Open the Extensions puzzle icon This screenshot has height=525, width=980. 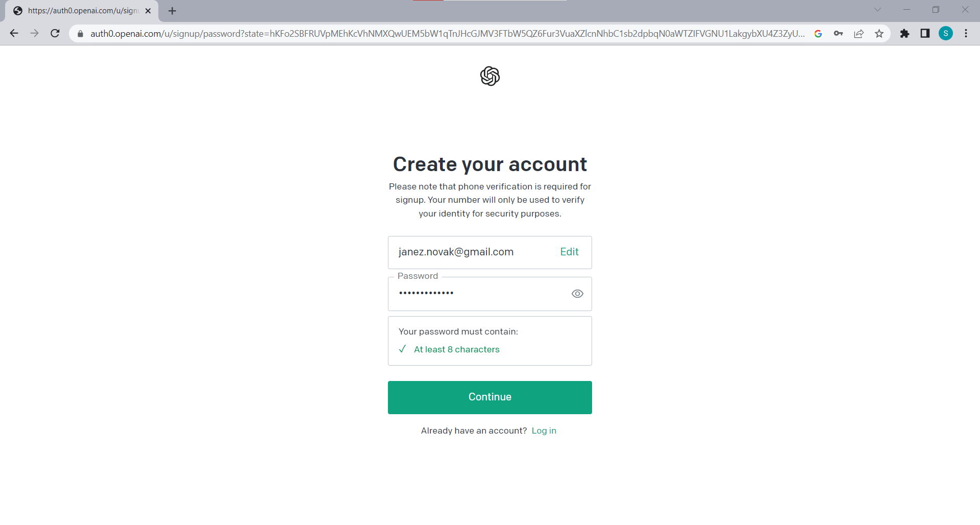point(904,34)
